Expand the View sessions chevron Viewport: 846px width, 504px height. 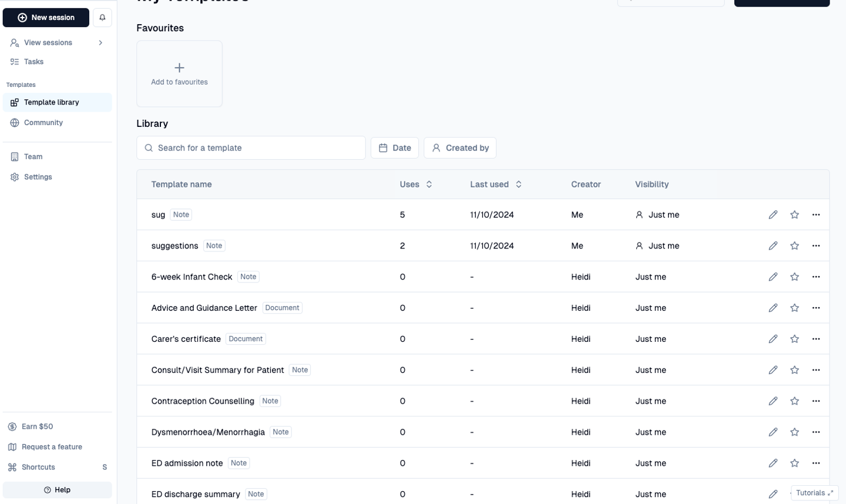100,43
